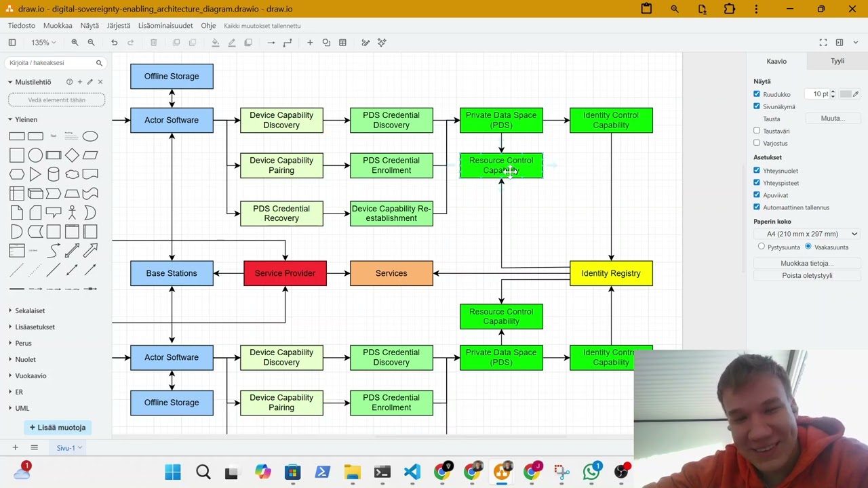Click the Poista oletystyyli button

pyautogui.click(x=807, y=276)
